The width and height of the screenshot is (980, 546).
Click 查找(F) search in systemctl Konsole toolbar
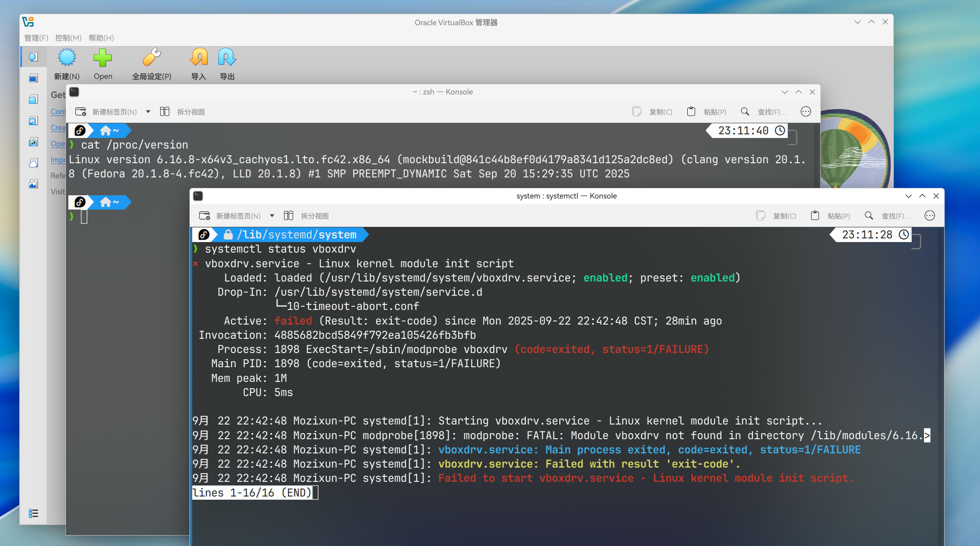(888, 216)
